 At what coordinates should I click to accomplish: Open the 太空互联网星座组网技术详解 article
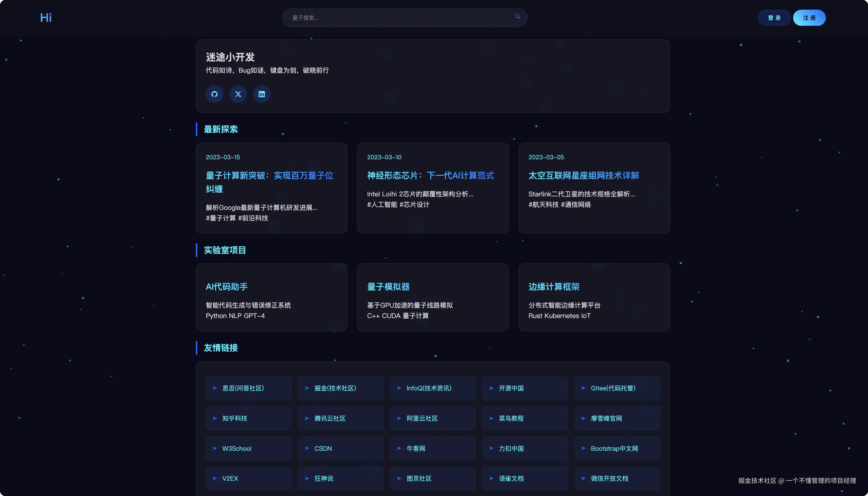583,175
